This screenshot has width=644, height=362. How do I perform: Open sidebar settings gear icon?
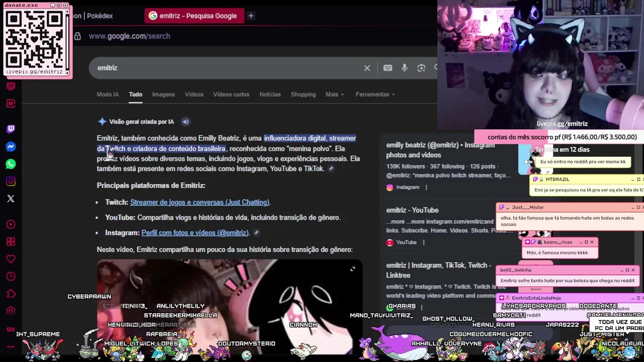[11, 311]
